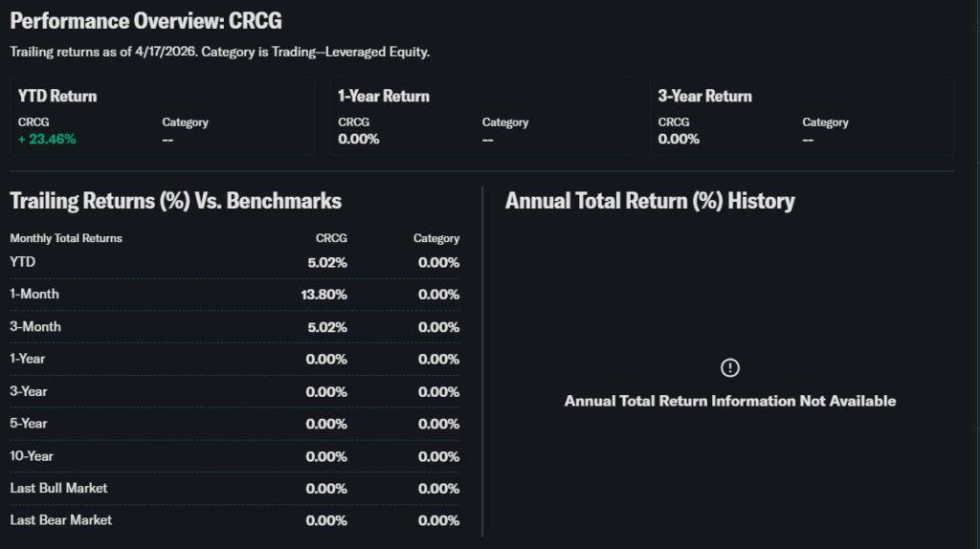Click the Annual Total Return History heading
The height and width of the screenshot is (549, 980).
[x=650, y=201]
